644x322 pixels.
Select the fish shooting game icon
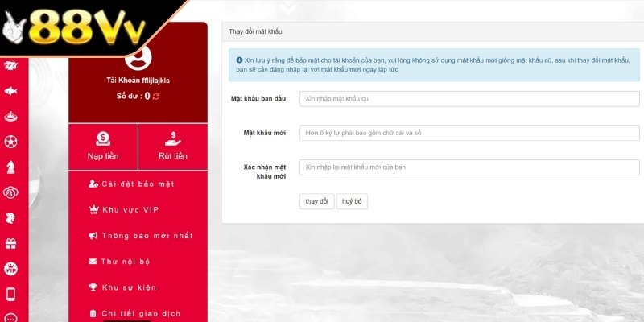coord(10,91)
